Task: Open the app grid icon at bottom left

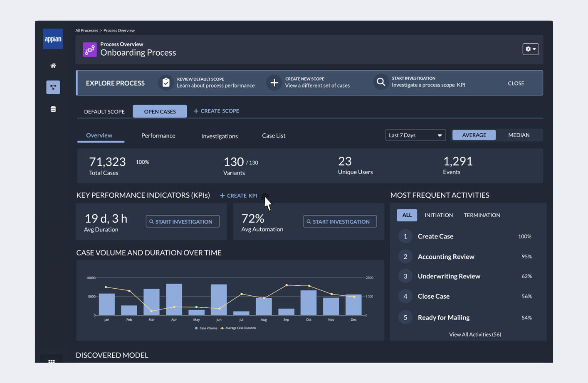Action: (51, 362)
